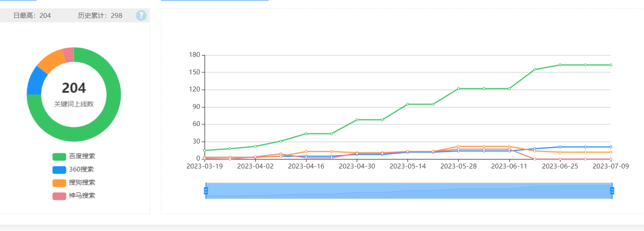
Task: Click the pink segment of the donut chart
Action: 69,55
